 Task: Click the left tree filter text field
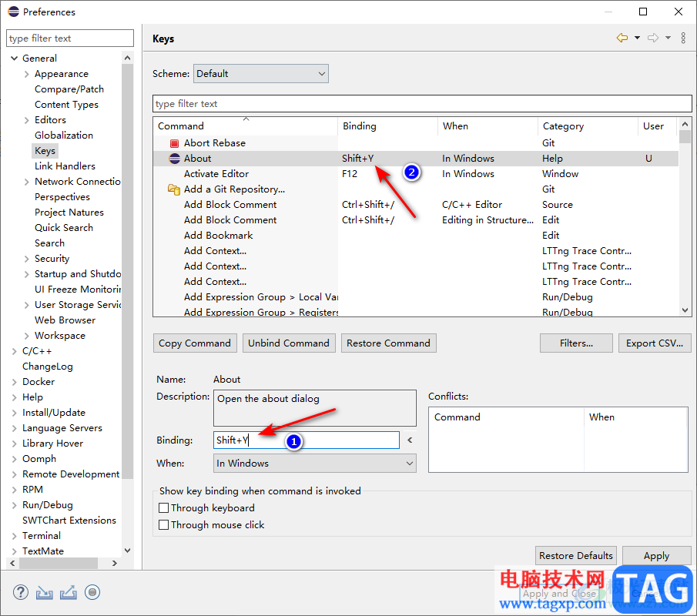(x=70, y=38)
